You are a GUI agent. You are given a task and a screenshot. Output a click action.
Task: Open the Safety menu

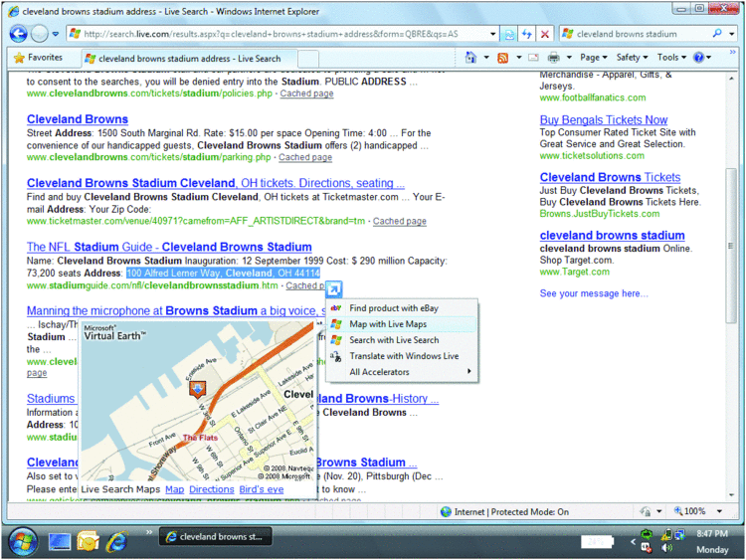click(632, 58)
